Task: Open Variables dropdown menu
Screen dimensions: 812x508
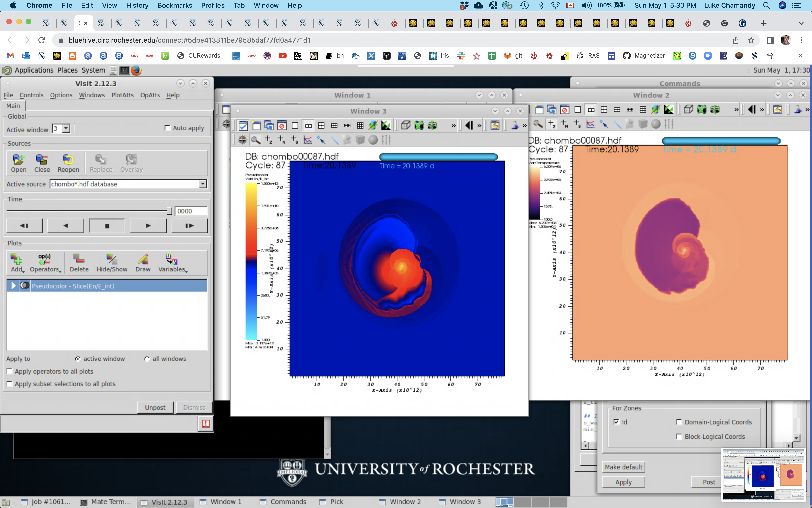Action: click(173, 263)
